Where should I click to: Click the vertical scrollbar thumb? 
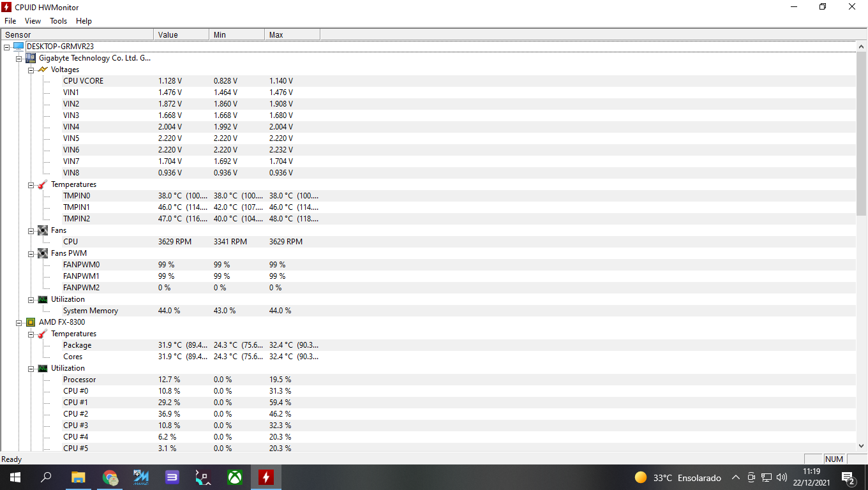coord(861,134)
